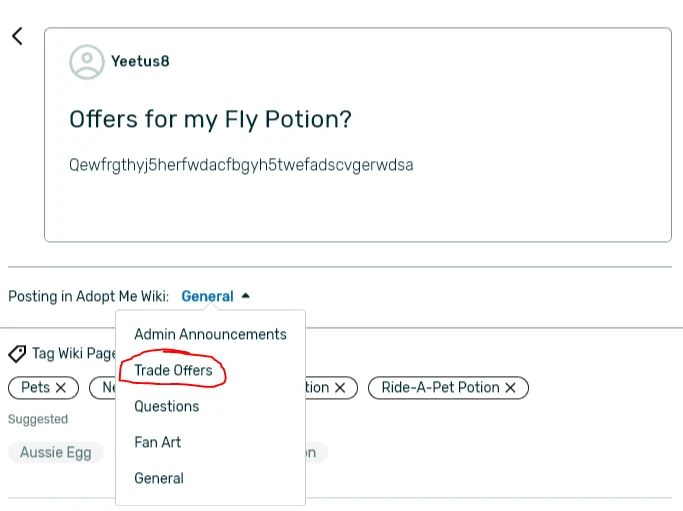Screen dimensions: 683x511
Task: Click the Yeetus8 user avatar icon
Action: 87,62
